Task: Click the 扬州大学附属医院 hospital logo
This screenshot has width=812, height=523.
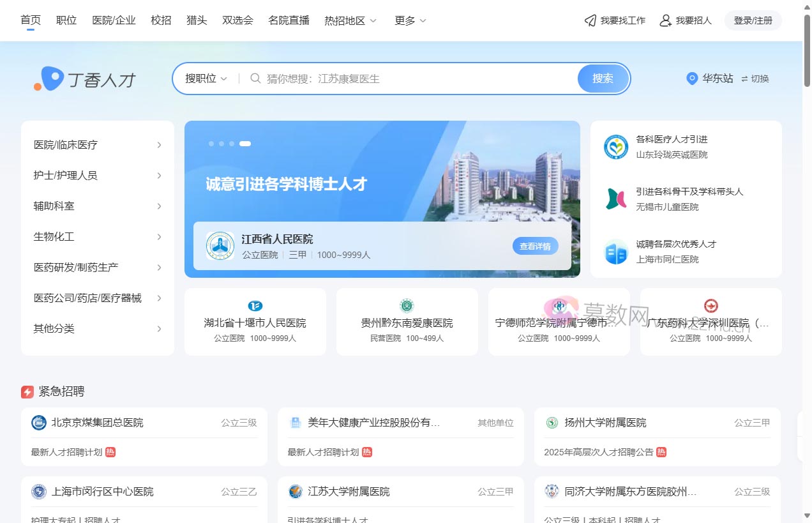Action: tap(551, 422)
